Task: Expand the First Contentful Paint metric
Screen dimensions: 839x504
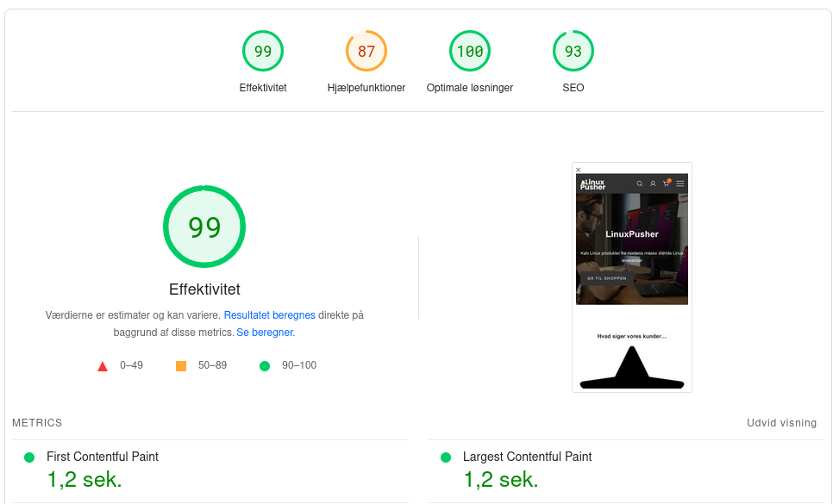Action: pos(102,457)
